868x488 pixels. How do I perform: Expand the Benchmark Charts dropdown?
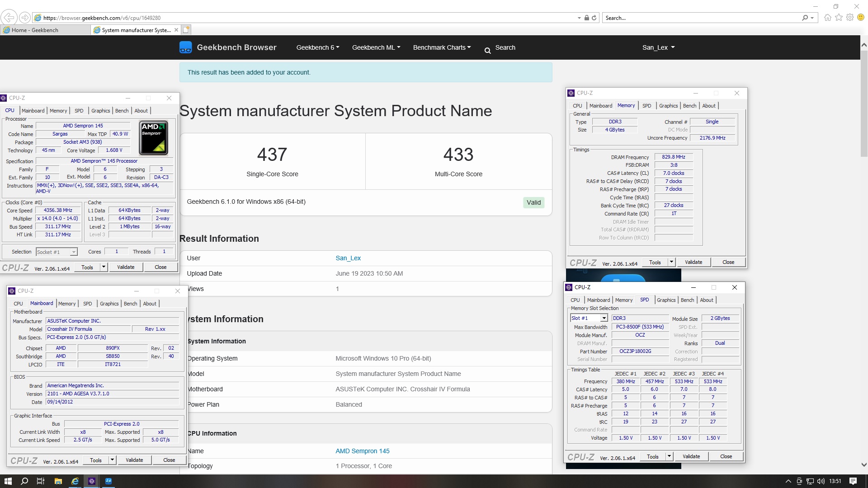click(x=442, y=47)
